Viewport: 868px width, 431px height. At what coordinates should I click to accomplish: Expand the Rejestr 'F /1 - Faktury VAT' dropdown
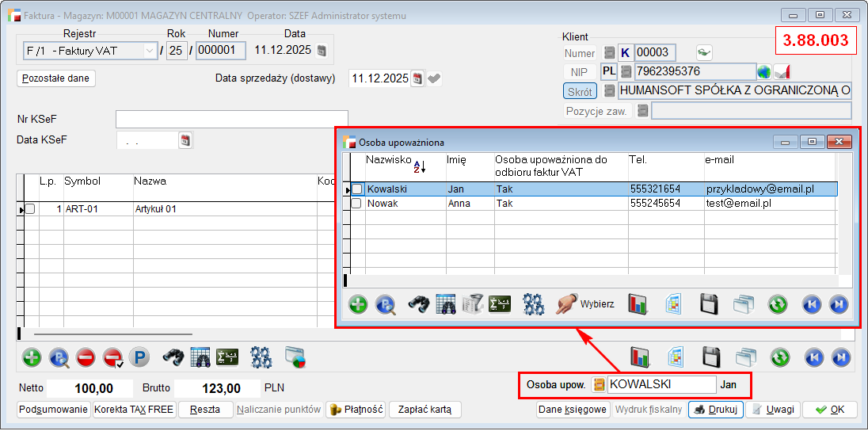pyautogui.click(x=150, y=51)
